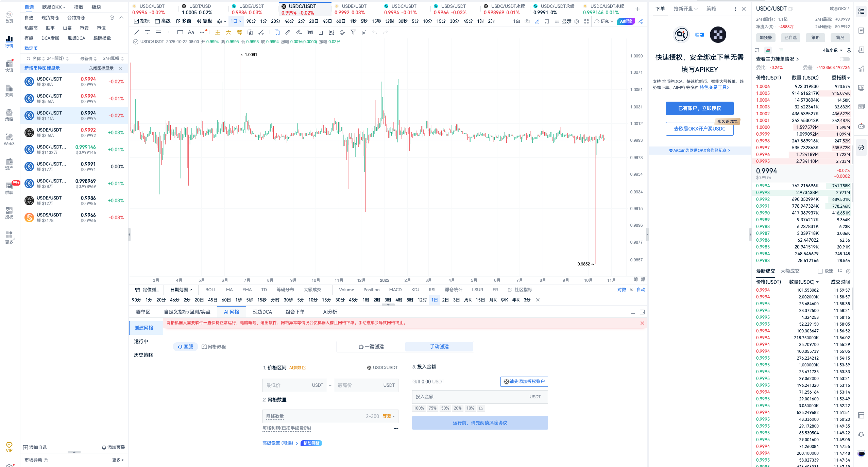
Task: Take a chart screenshot with the camera icon
Action: pyautogui.click(x=527, y=21)
